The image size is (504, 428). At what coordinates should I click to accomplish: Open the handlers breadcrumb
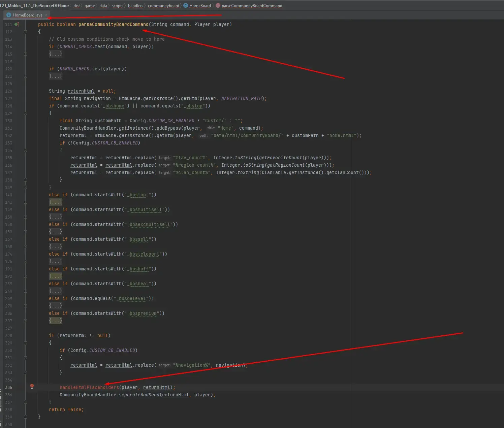pos(135,5)
